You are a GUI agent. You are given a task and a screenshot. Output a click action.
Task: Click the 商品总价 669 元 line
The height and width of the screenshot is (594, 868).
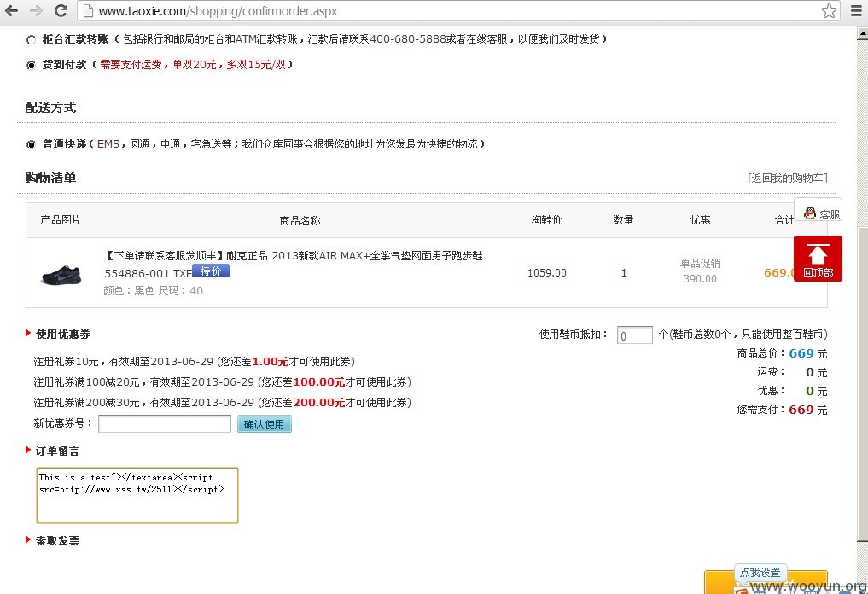[x=782, y=353]
